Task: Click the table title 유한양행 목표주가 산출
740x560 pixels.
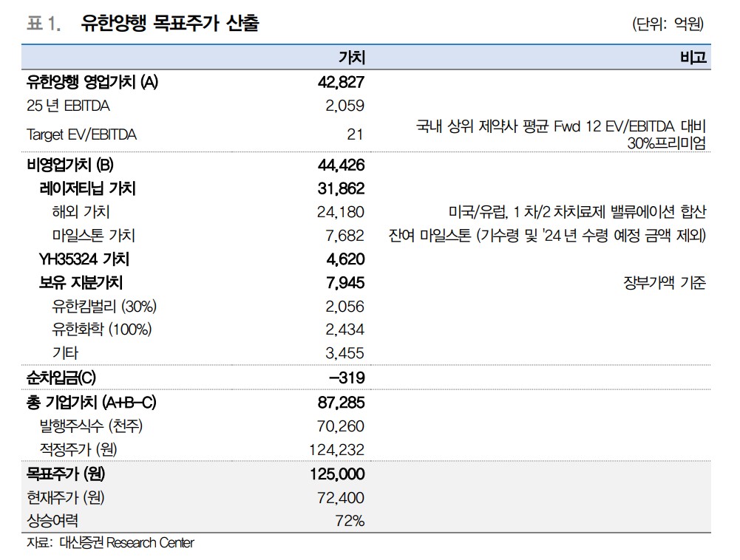Action: pos(170,23)
